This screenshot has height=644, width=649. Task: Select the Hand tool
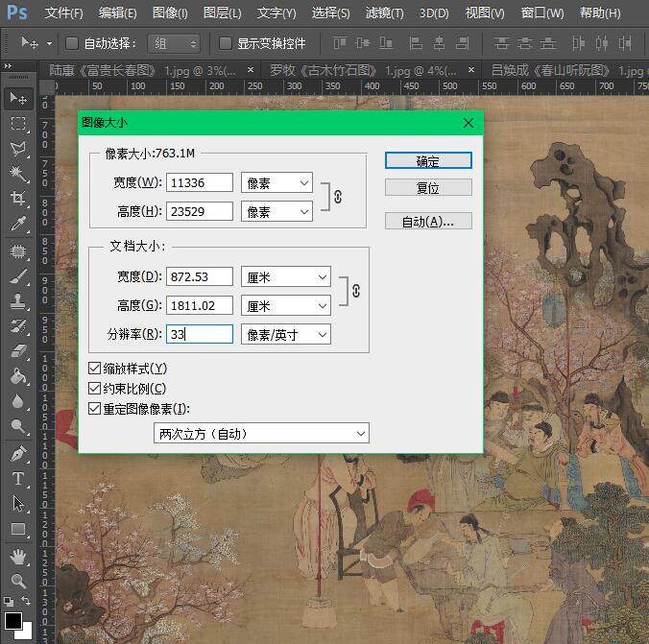18,557
